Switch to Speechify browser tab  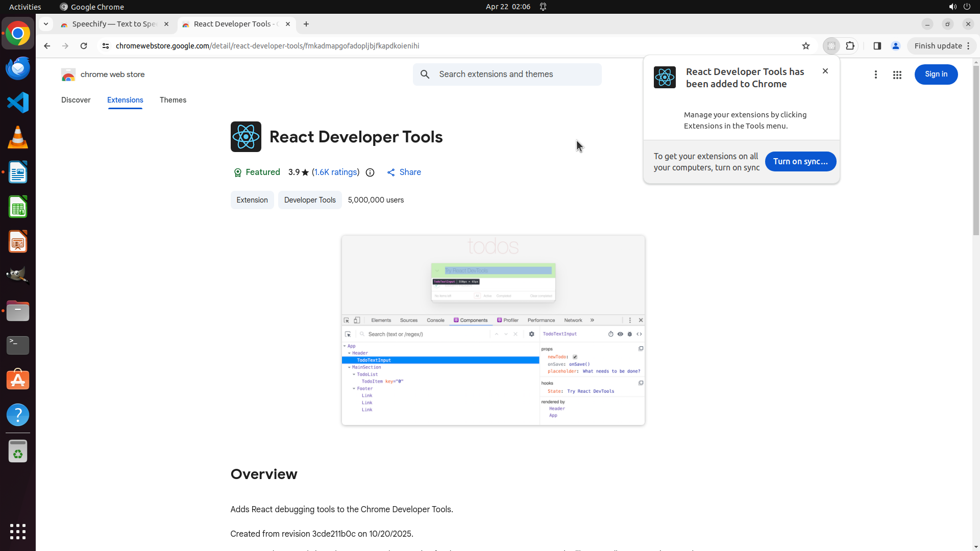point(114,24)
